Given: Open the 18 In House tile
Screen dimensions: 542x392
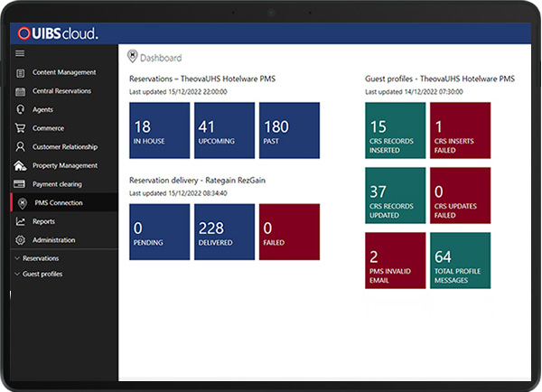Looking at the screenshot, I should point(159,130).
